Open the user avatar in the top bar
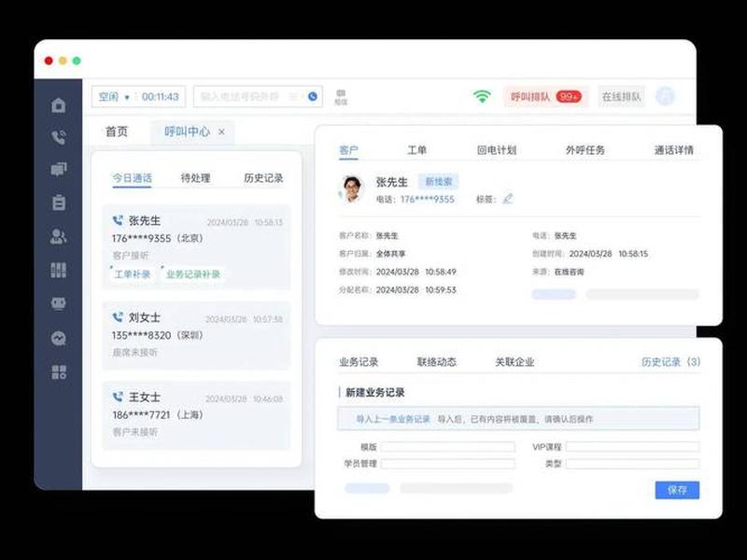 click(x=665, y=97)
